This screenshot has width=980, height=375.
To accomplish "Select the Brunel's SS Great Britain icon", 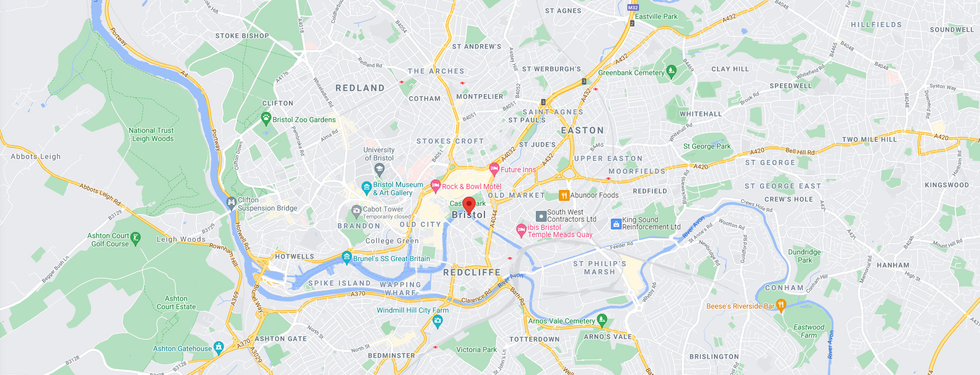I will [347, 257].
